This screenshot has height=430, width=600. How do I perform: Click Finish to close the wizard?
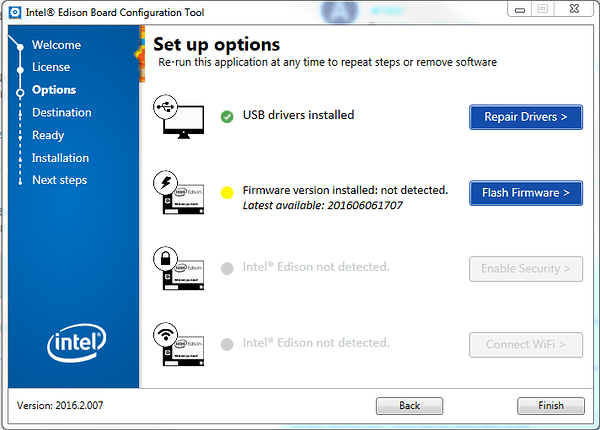[551, 406]
